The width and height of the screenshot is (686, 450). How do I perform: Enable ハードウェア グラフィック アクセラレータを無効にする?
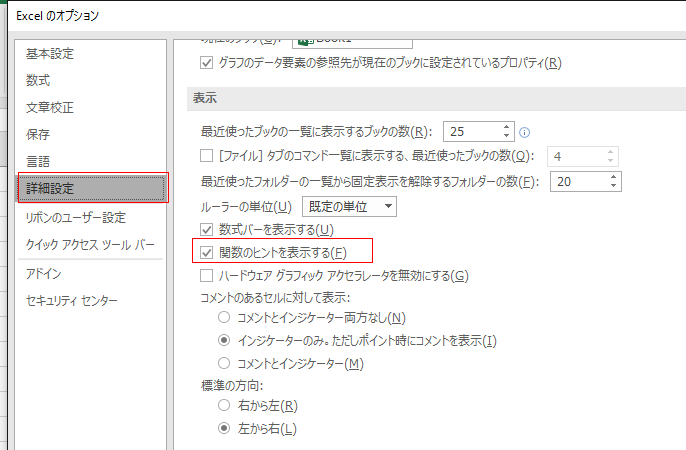[x=206, y=276]
